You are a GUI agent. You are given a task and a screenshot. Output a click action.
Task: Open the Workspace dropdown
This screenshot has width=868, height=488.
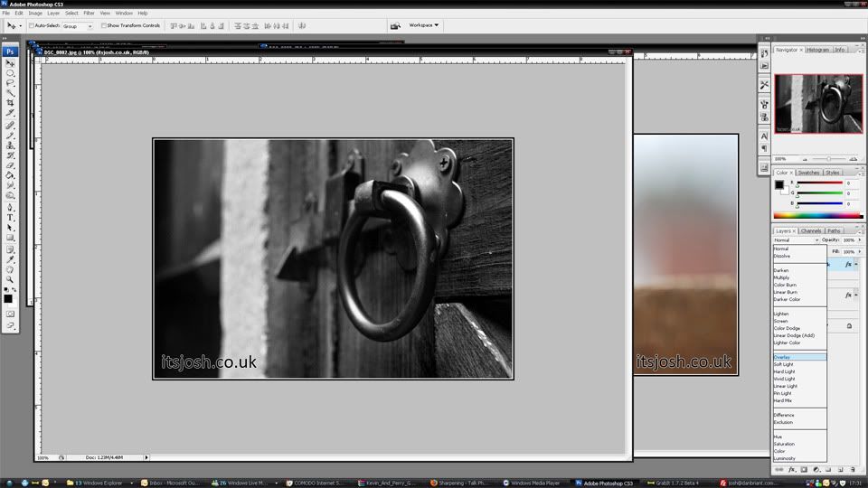point(423,25)
